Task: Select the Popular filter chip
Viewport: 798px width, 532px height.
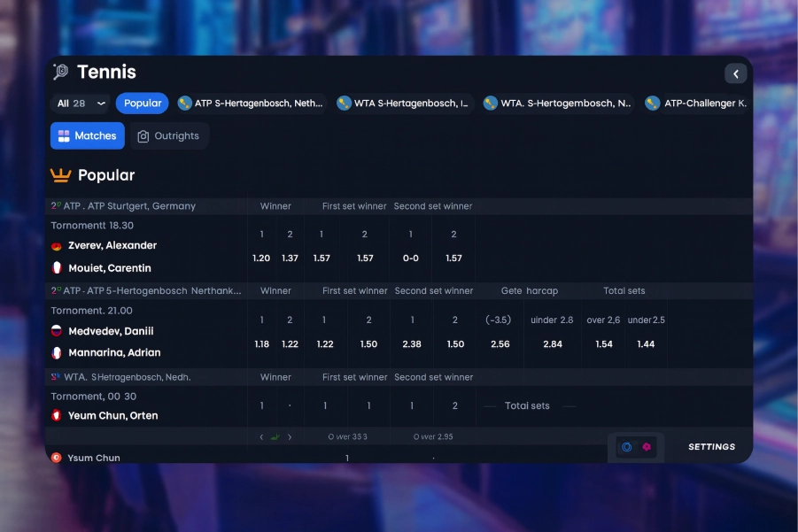Action: (142, 103)
